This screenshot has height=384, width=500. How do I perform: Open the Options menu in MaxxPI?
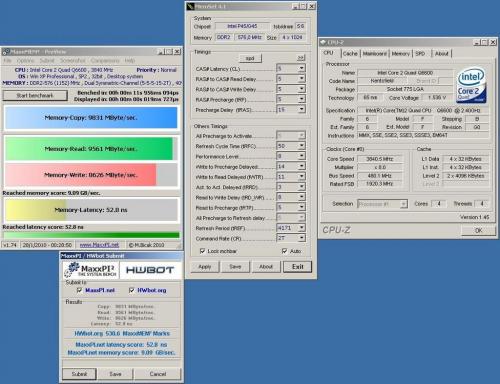25,60
